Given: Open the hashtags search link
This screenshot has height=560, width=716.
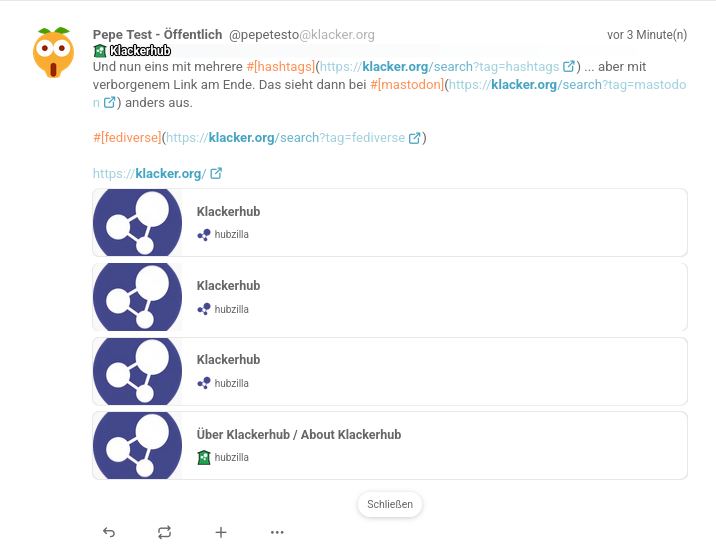Looking at the screenshot, I should (x=440, y=67).
